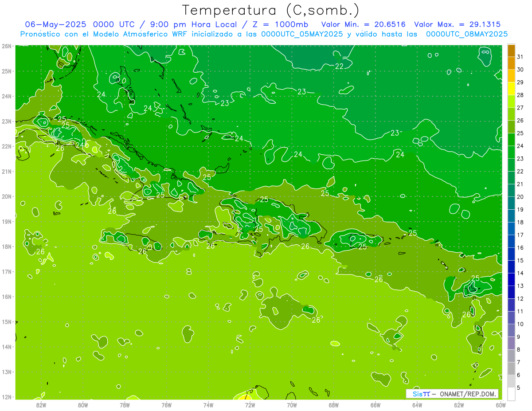Click the "ONAMET/REP.DOM." credit label

[x=469, y=394]
